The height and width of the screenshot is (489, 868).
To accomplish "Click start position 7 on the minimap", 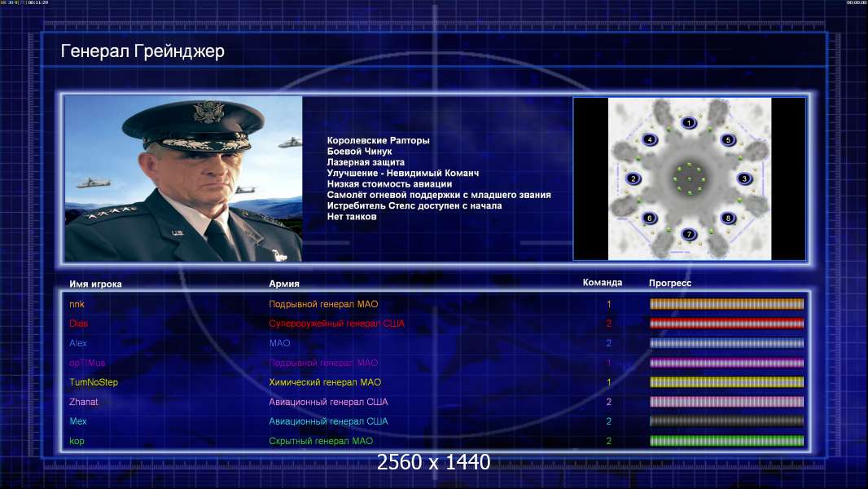I will (x=689, y=234).
